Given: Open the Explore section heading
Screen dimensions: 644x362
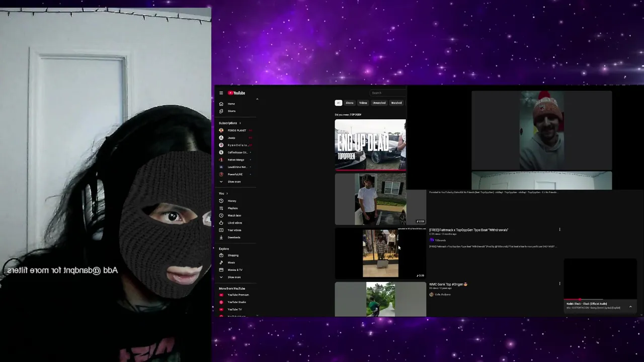Looking at the screenshot, I should point(224,248).
